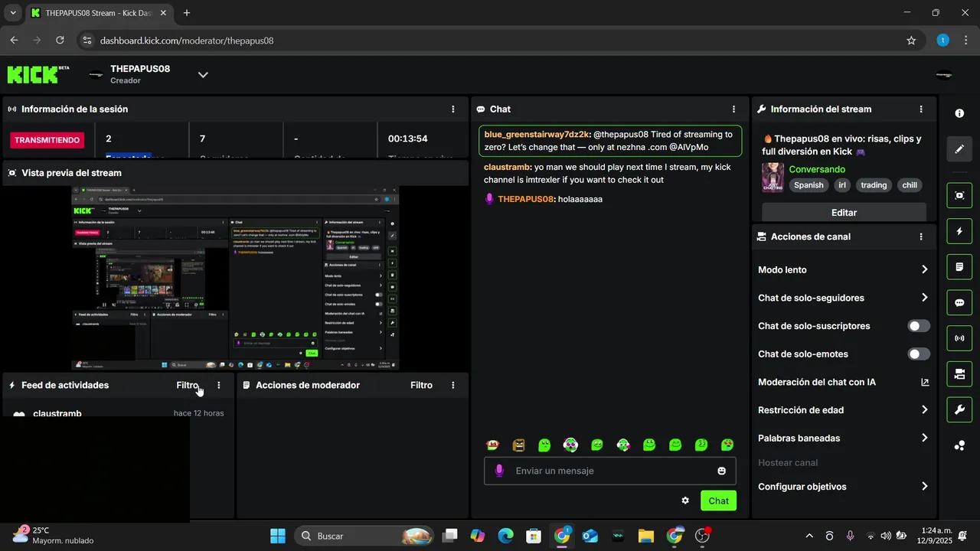
Task: Toggle the chat bubble sidebar icon
Action: click(959, 302)
